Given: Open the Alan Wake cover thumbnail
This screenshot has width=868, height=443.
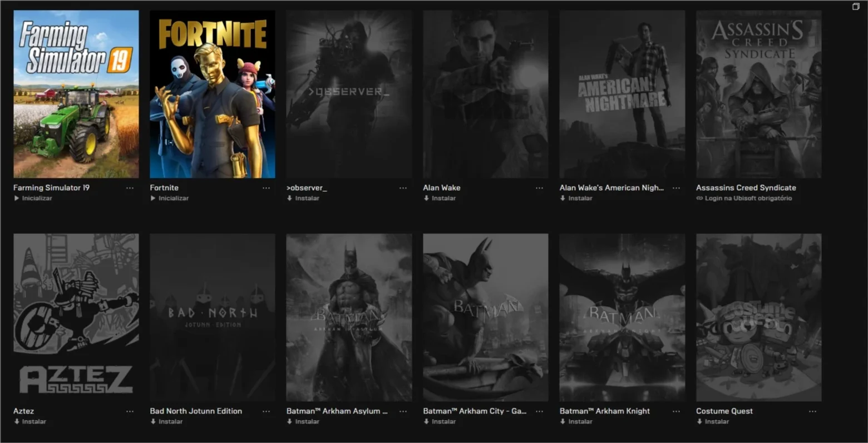Looking at the screenshot, I should tap(486, 94).
